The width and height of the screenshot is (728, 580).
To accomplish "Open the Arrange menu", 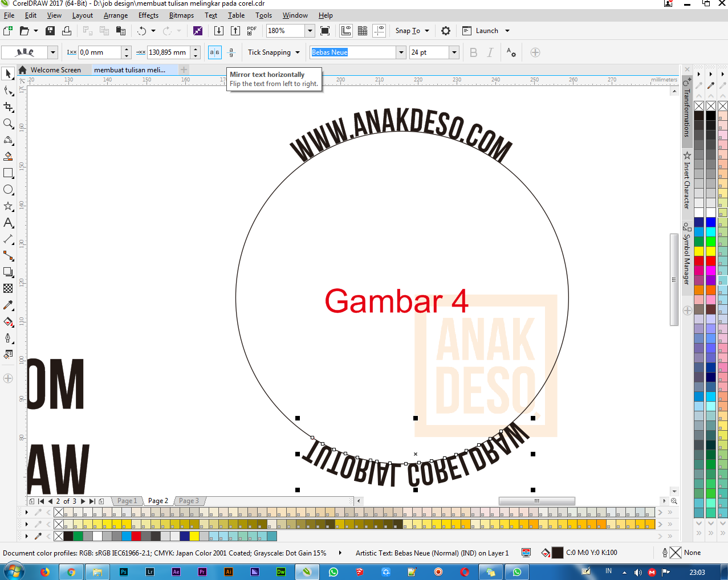I will pyautogui.click(x=116, y=15).
